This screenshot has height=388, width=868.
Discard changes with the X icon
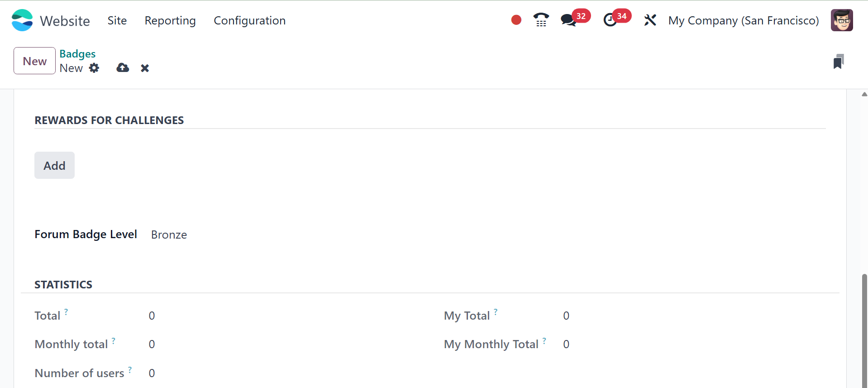tap(145, 68)
